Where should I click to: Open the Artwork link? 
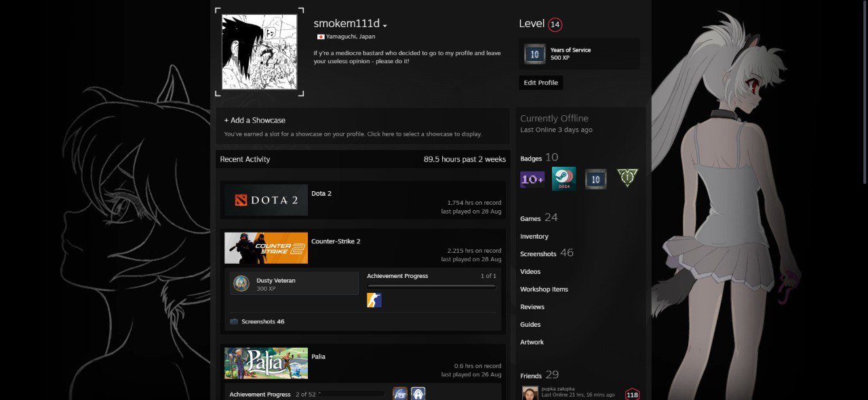click(x=532, y=342)
